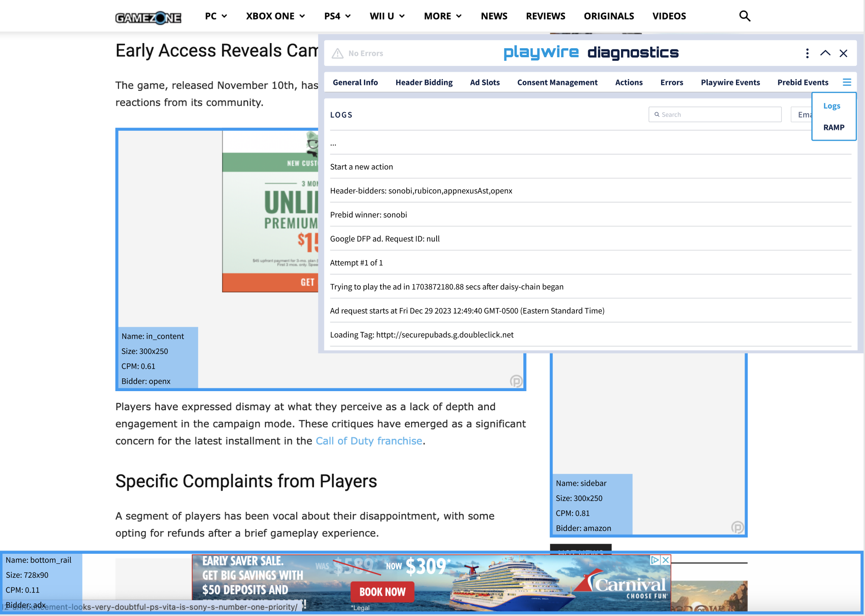
Task: Click the 'Bidder: openx' label on in_content slot
Action: click(x=146, y=381)
